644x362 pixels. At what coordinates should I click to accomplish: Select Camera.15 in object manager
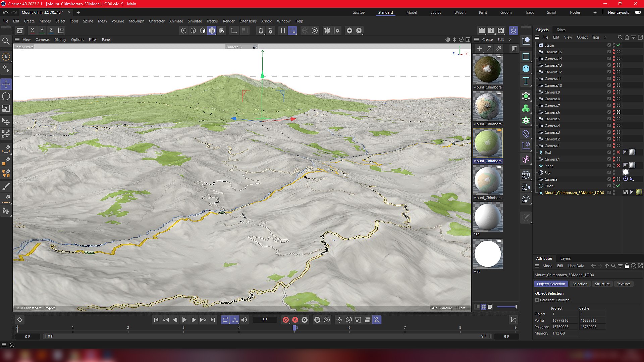553,52
